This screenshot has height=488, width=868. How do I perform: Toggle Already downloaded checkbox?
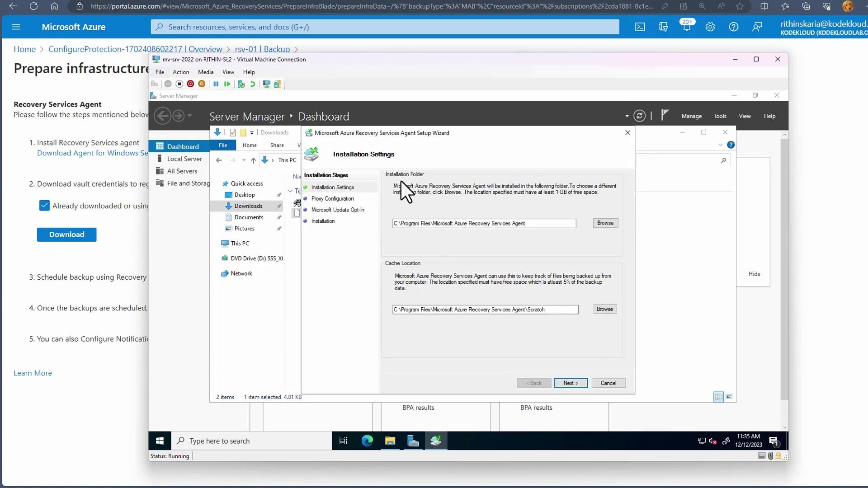[44, 206]
